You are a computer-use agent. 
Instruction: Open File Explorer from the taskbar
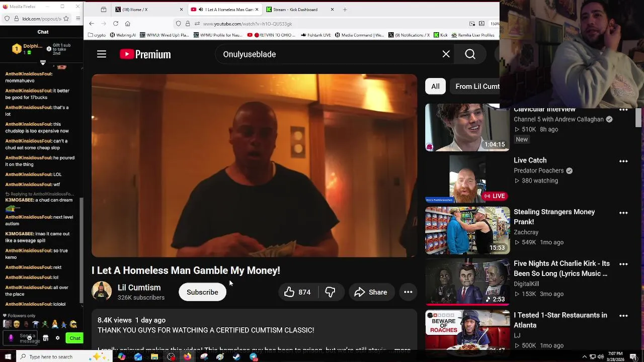154,357
